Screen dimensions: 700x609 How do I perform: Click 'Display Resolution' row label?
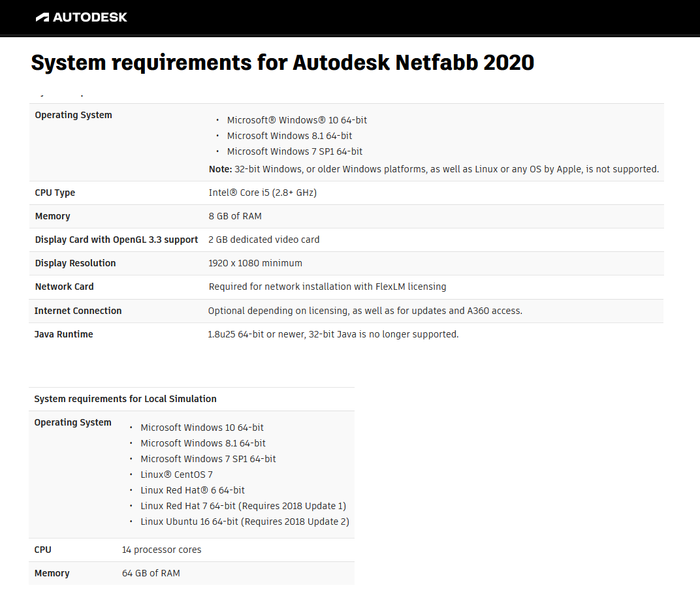coord(76,263)
